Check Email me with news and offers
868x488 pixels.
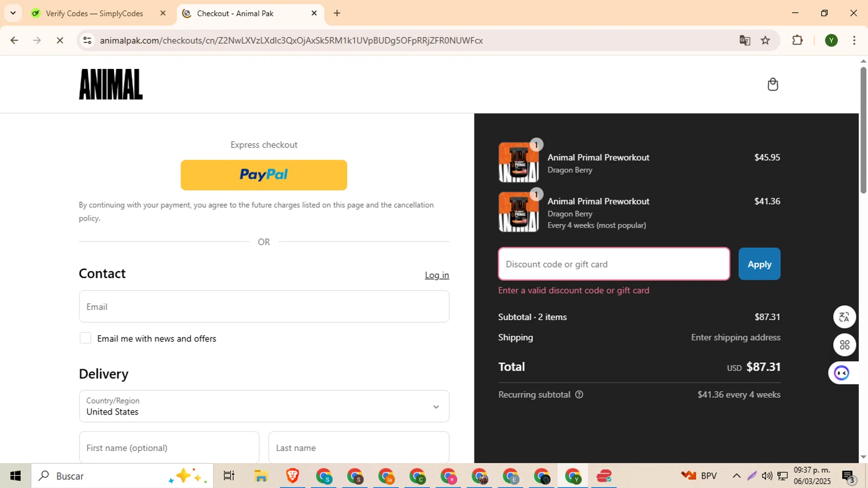pos(85,338)
